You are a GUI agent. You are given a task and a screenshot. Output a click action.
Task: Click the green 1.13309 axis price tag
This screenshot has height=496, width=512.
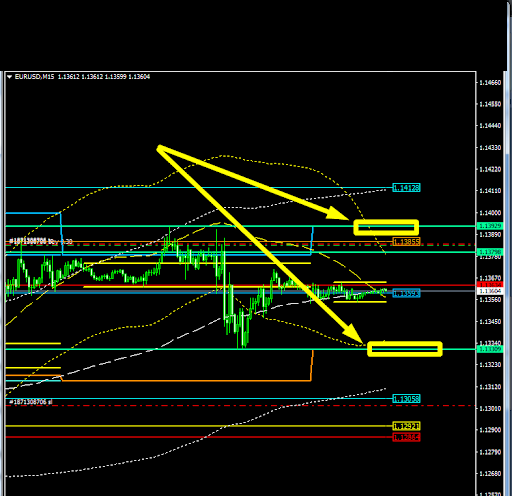point(490,349)
